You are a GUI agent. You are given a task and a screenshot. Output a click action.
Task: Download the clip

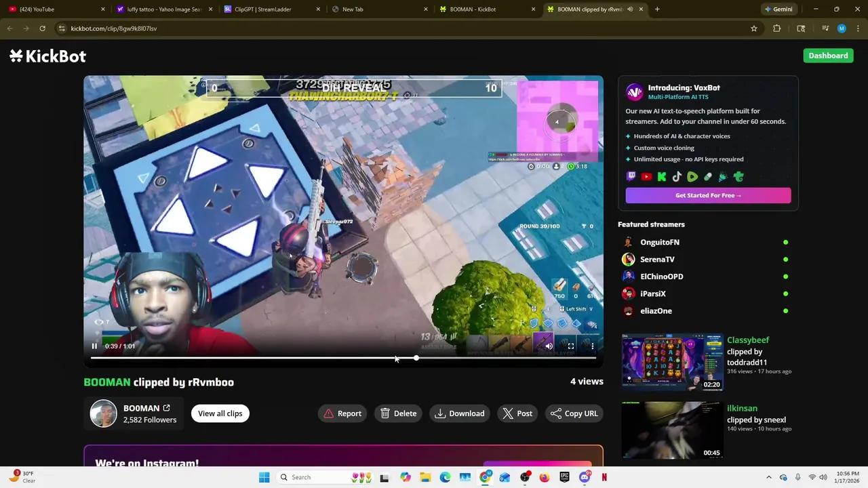pos(460,413)
